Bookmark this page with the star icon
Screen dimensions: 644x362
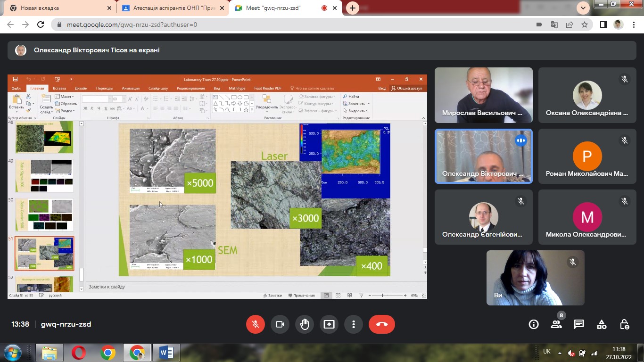585,25
